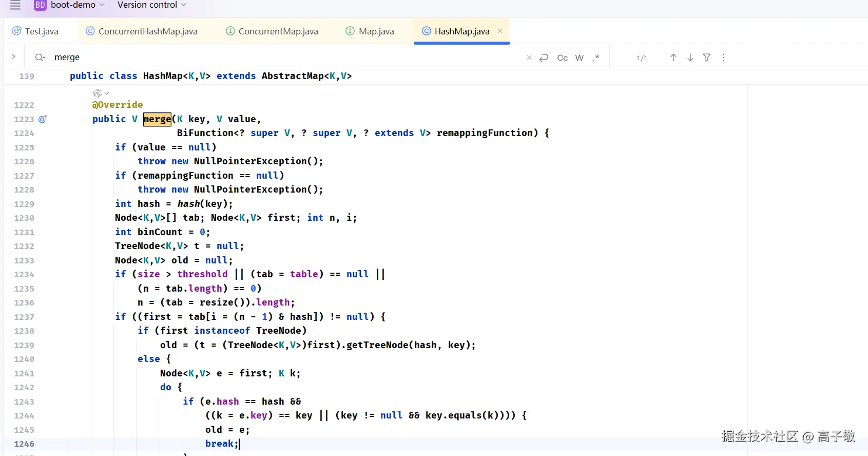Click the @Override annotation
The height and width of the screenshot is (456, 868).
118,105
